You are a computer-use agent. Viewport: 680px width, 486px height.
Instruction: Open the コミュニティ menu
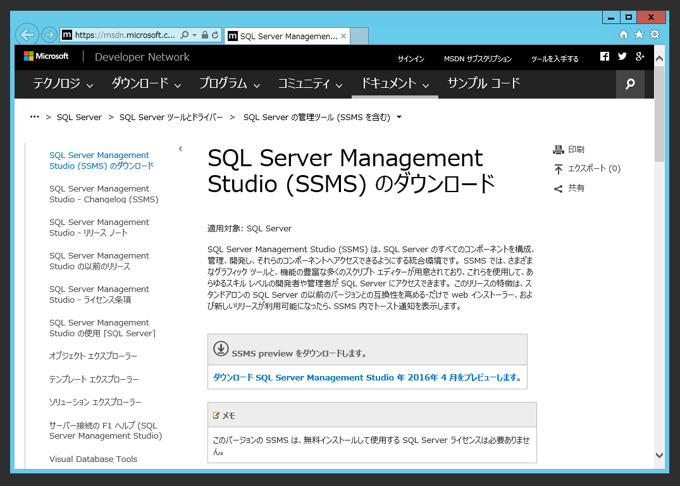pyautogui.click(x=310, y=84)
